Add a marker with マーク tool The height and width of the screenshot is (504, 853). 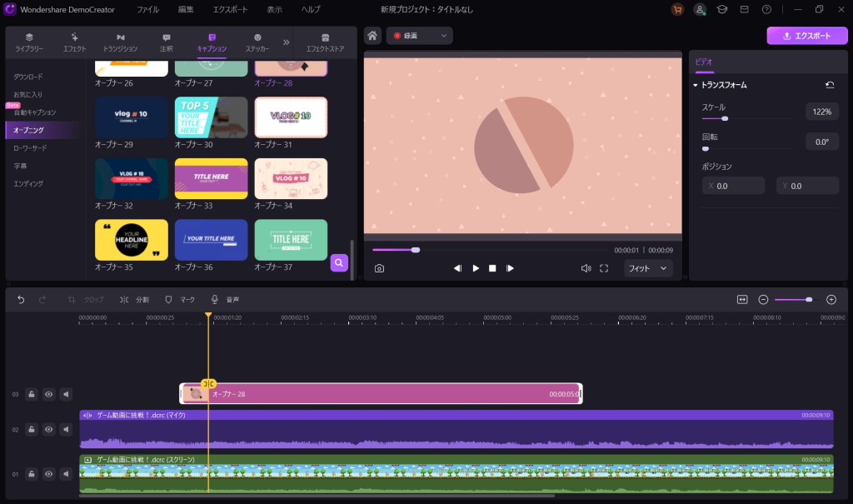pos(180,299)
